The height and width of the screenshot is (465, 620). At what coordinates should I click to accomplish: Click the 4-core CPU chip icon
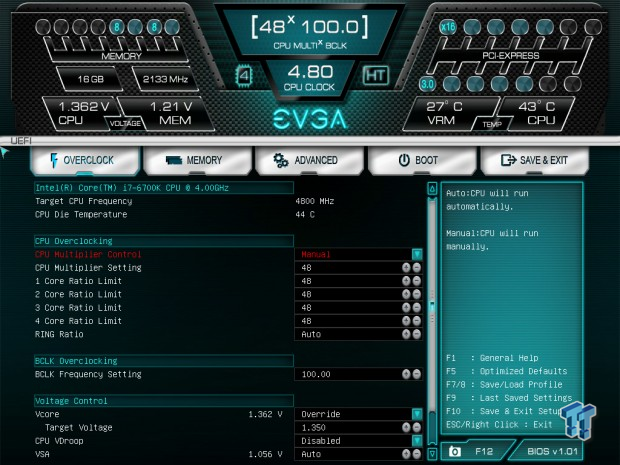pos(244,76)
